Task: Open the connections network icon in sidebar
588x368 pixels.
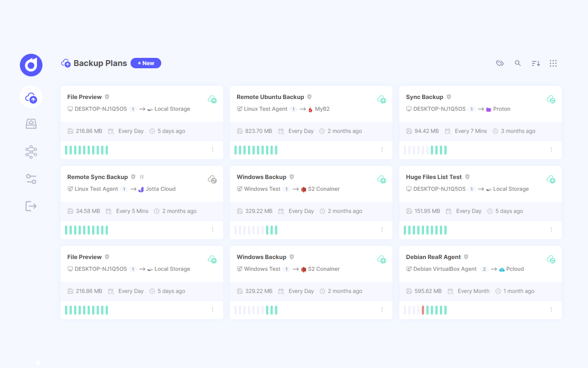Action: point(31,151)
